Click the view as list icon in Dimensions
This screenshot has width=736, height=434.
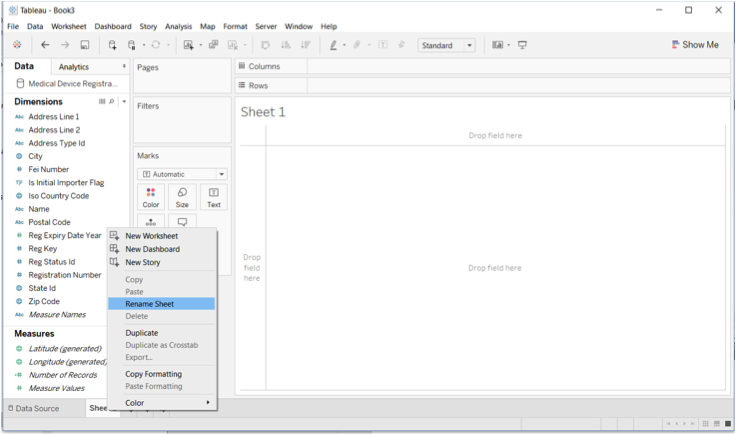click(x=102, y=101)
